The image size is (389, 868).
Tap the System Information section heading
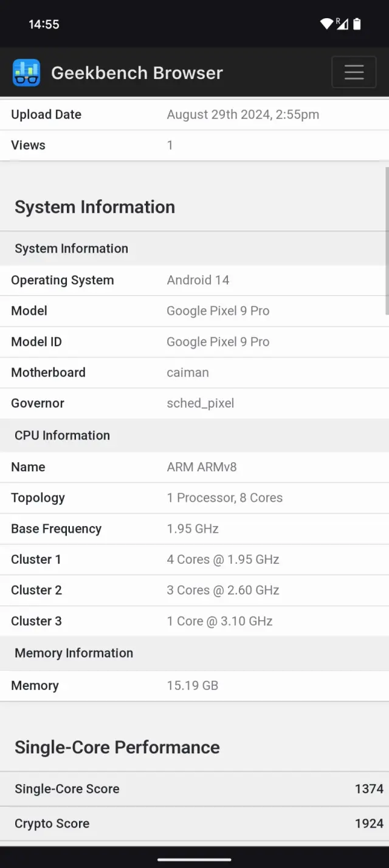click(x=95, y=207)
